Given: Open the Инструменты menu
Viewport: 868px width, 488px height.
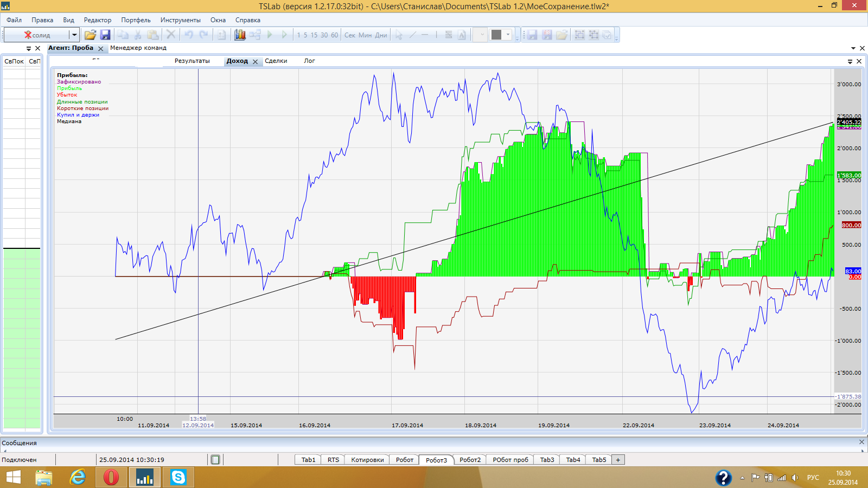Looking at the screenshot, I should (x=181, y=20).
